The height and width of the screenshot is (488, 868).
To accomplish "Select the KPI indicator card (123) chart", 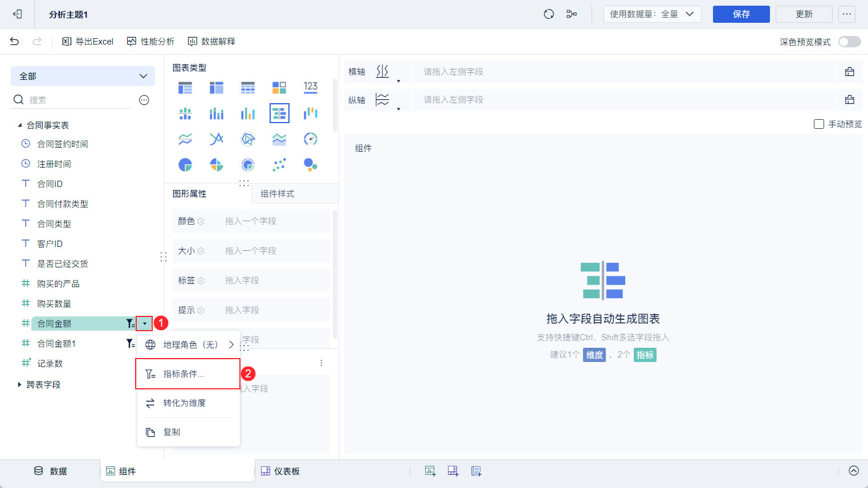I will point(311,87).
